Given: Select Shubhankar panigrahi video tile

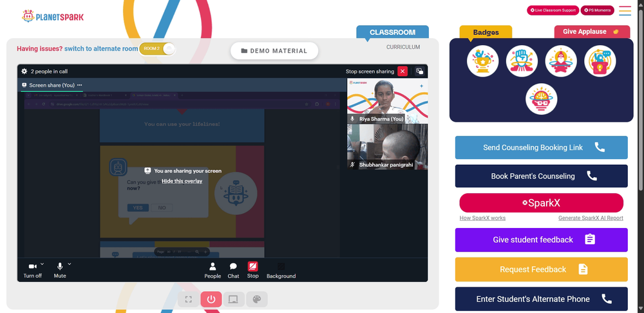Looking at the screenshot, I should pyautogui.click(x=387, y=147).
